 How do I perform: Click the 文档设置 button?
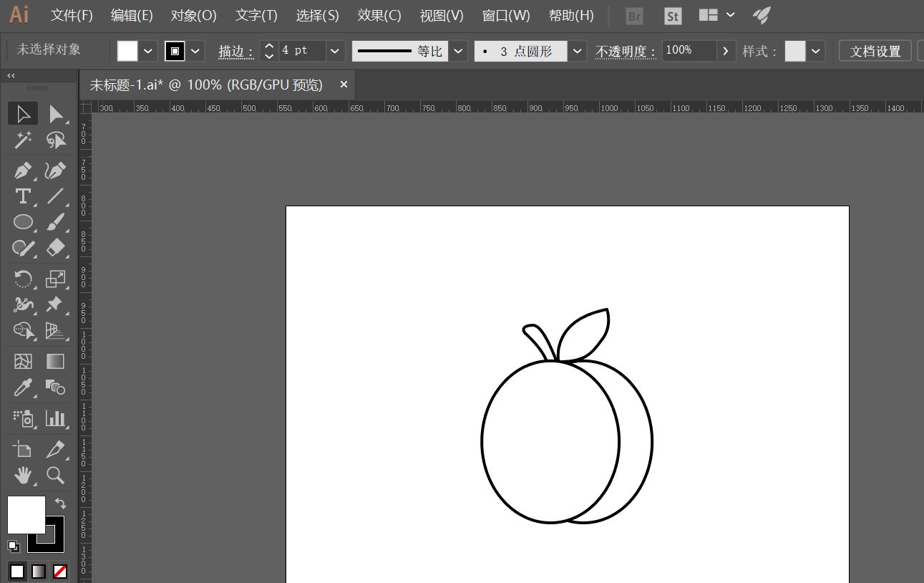point(874,50)
